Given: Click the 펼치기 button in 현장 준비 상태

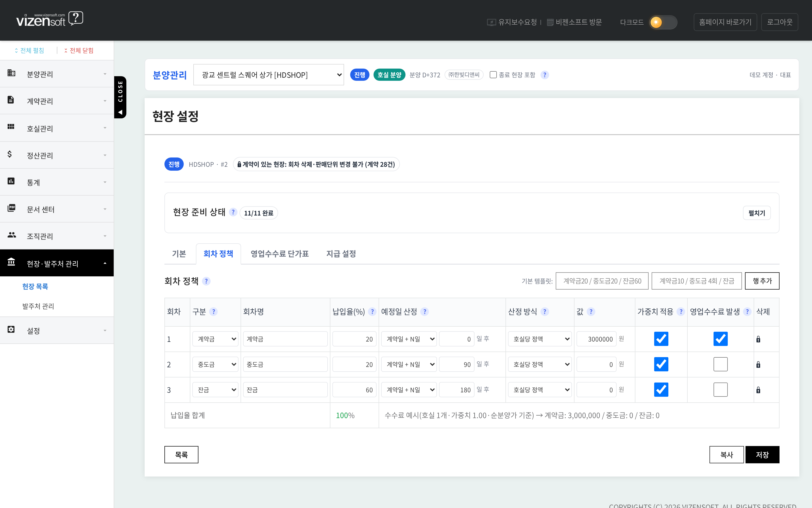Looking at the screenshot, I should [757, 213].
